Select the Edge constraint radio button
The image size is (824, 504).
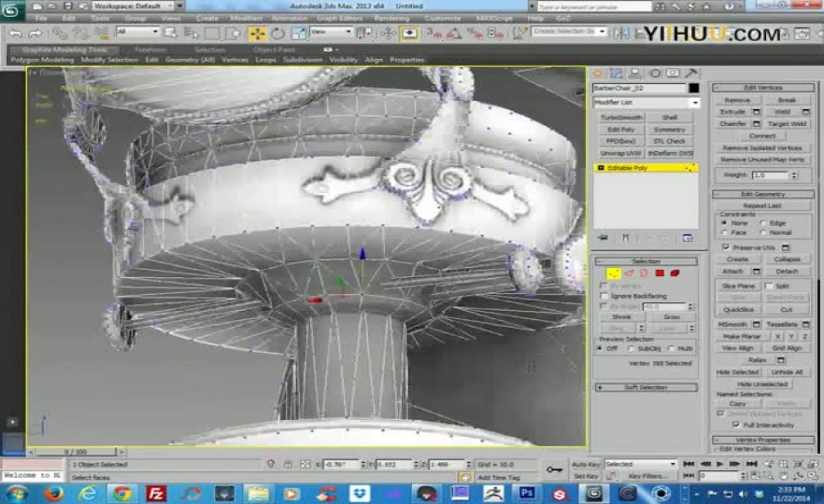pos(763,223)
